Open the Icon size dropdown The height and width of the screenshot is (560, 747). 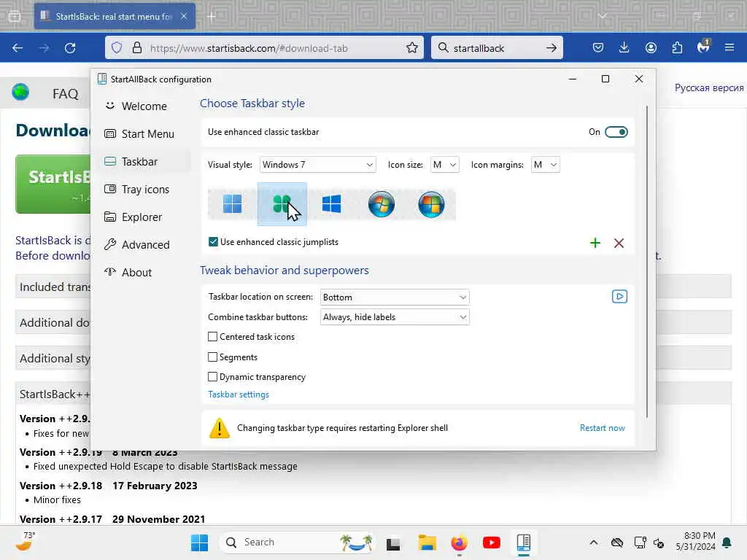click(444, 165)
